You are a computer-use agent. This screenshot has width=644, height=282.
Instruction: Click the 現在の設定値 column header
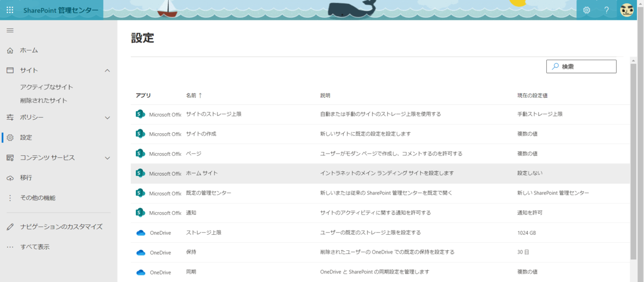pyautogui.click(x=532, y=95)
